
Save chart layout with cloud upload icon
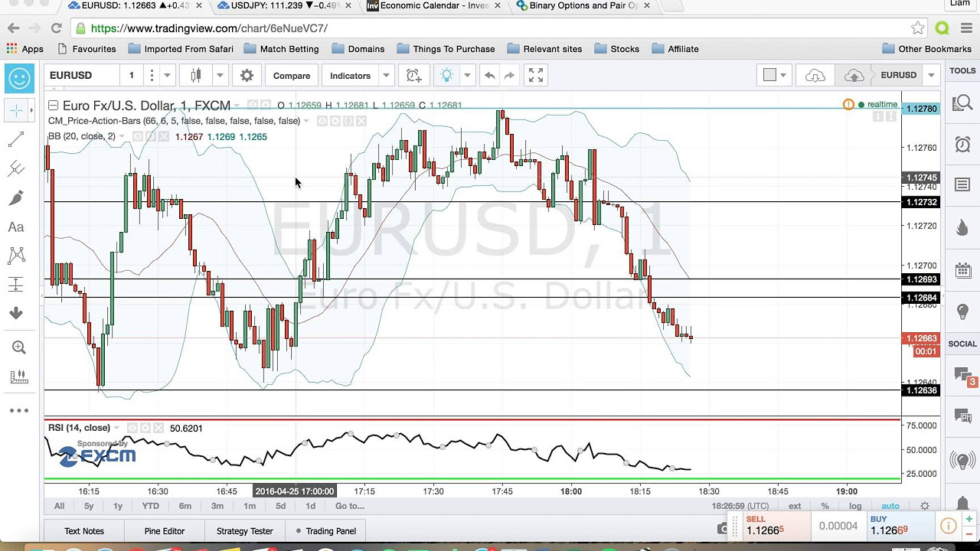coord(854,76)
